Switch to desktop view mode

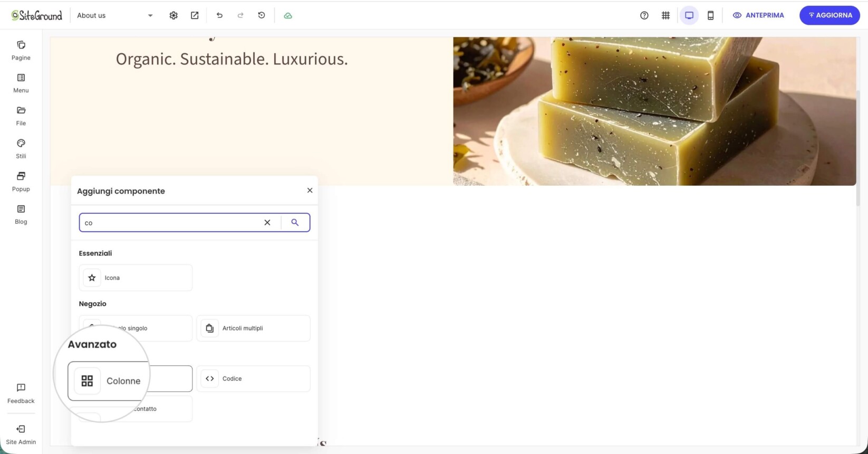coord(689,15)
